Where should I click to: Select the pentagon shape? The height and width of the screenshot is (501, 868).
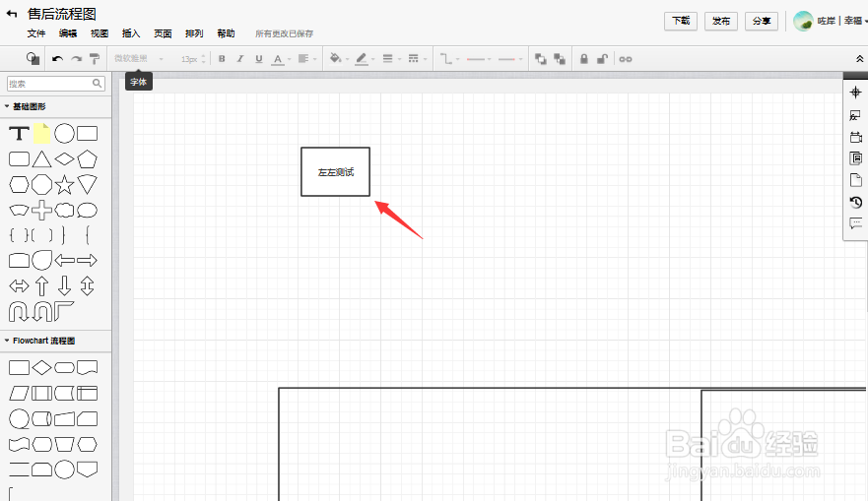(87, 159)
